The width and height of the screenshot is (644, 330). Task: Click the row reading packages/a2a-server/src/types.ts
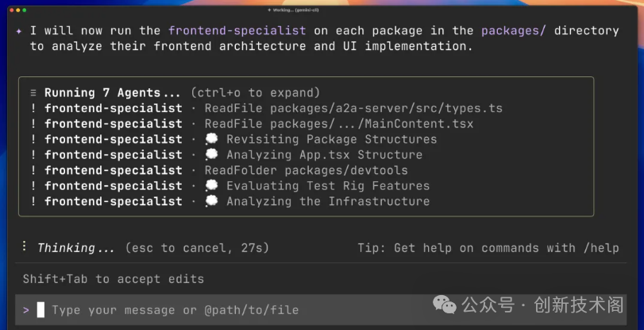267,108
